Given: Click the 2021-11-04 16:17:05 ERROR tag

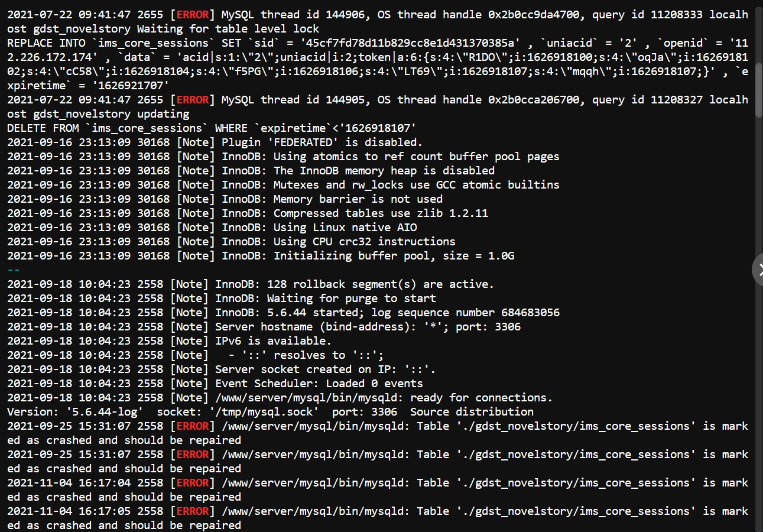Looking at the screenshot, I should [x=193, y=511].
